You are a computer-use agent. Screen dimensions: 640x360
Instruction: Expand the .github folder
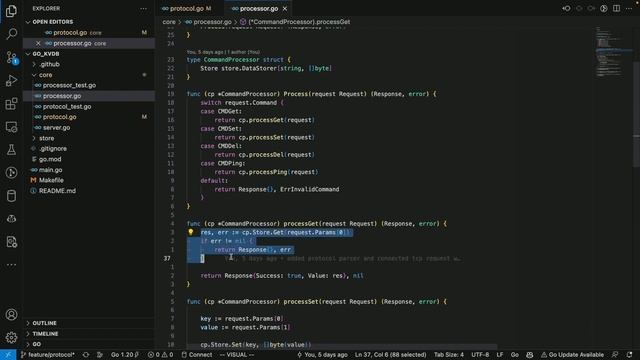50,64
